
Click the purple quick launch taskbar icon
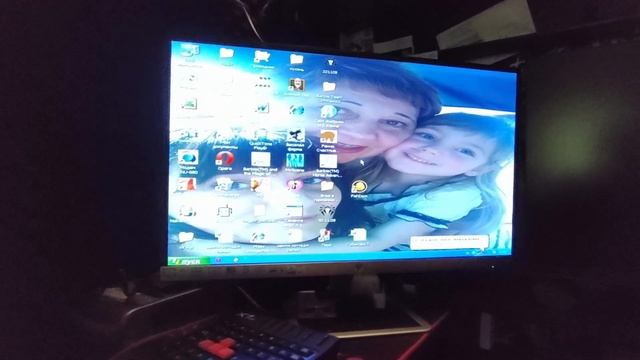click(x=219, y=260)
